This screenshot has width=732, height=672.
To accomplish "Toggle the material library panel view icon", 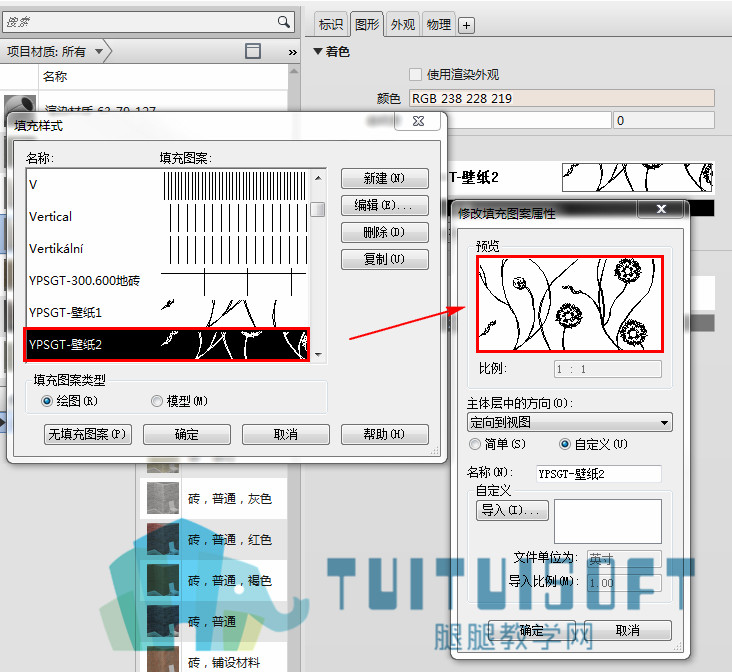I will tap(253, 51).
